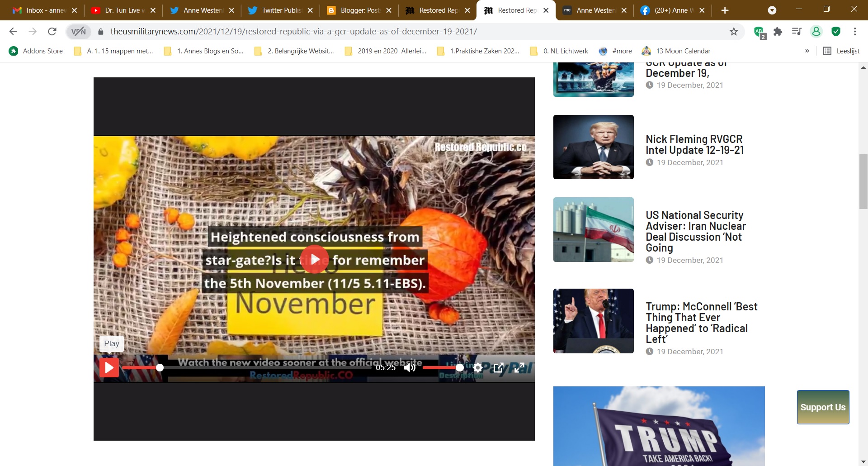Open the Trump portrait thumbnail

[594, 147]
